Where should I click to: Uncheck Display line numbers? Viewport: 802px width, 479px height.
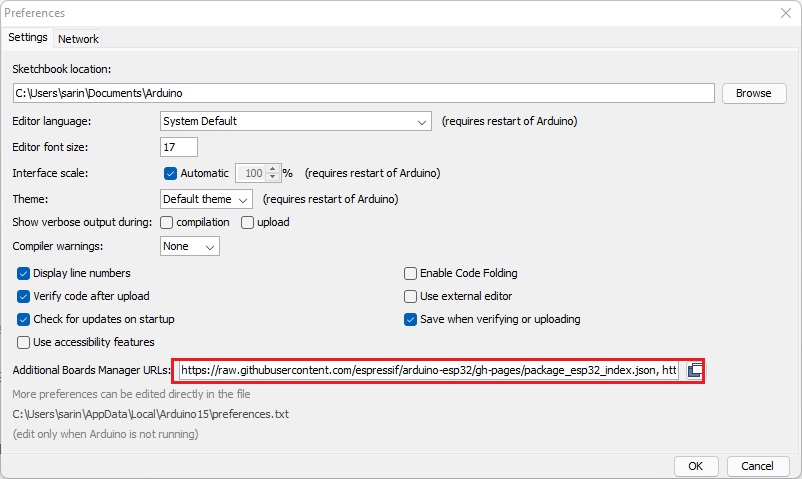pyautogui.click(x=24, y=273)
